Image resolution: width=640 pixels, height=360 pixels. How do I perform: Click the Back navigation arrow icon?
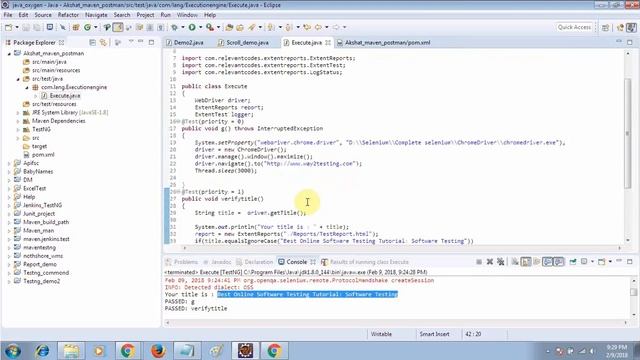point(318,27)
